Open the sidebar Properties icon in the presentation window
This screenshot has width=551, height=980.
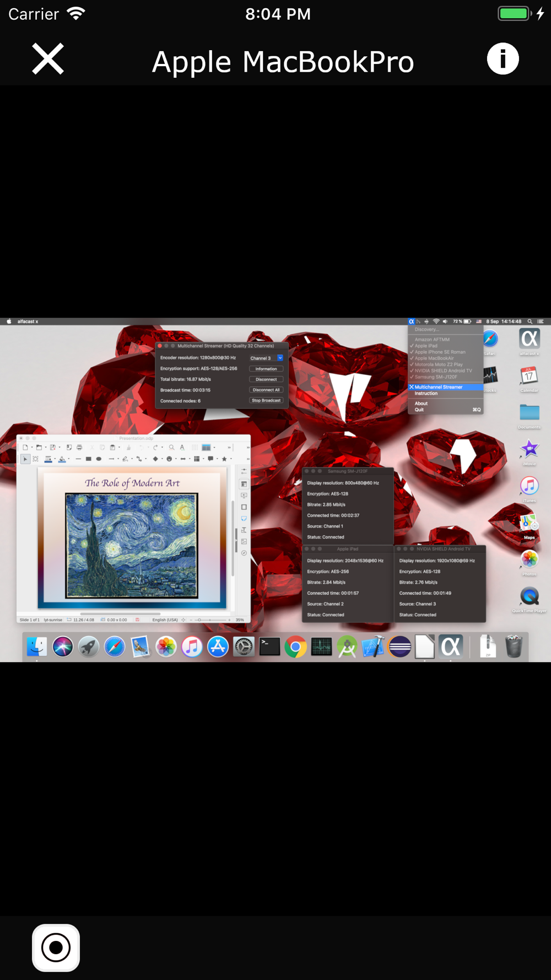click(x=244, y=484)
